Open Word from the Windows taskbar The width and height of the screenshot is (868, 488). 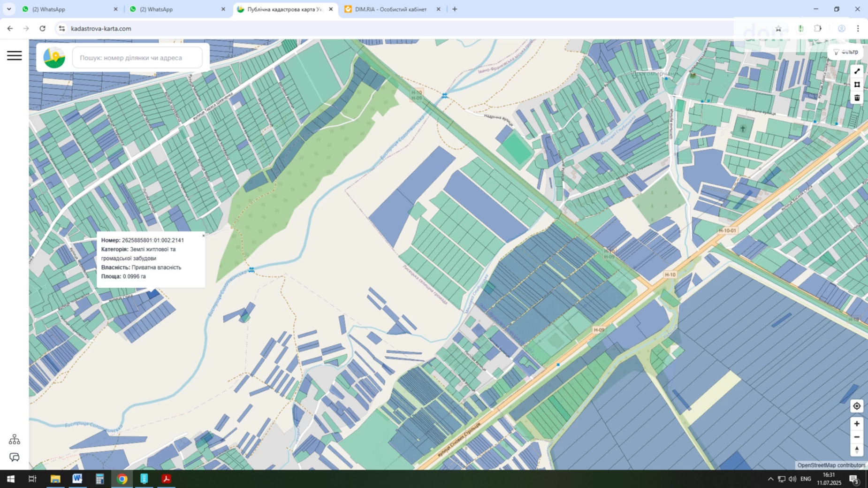[77, 479]
